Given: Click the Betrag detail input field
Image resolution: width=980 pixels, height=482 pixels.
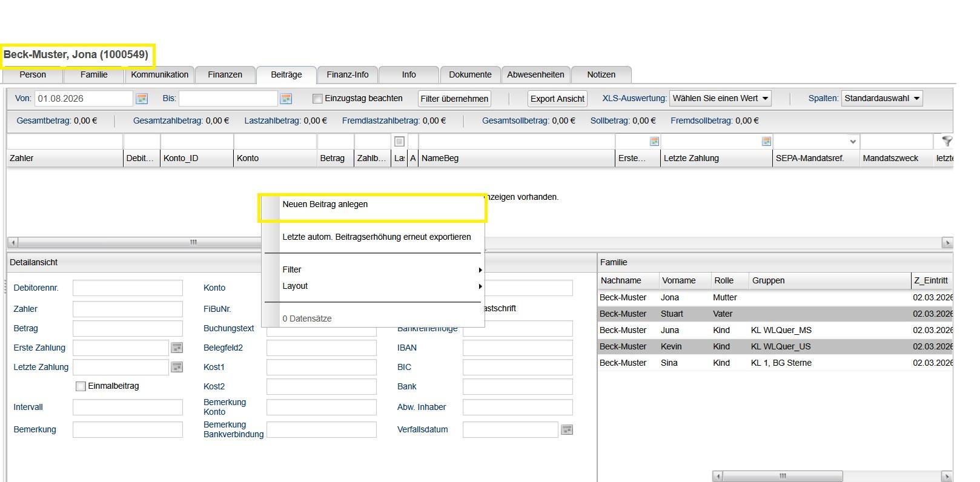Looking at the screenshot, I should point(128,329).
